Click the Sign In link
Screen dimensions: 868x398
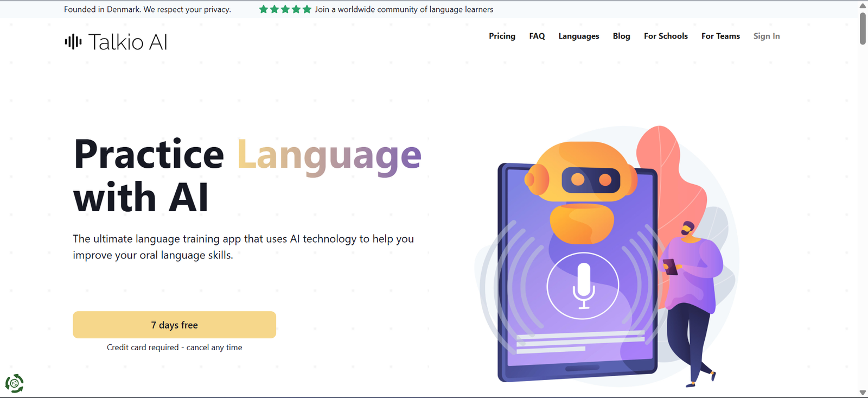pos(767,36)
